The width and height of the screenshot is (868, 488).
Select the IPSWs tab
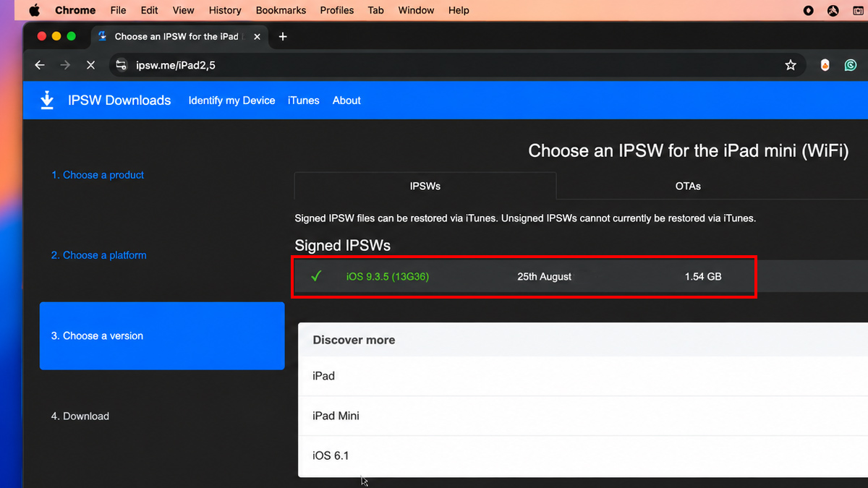(x=425, y=186)
